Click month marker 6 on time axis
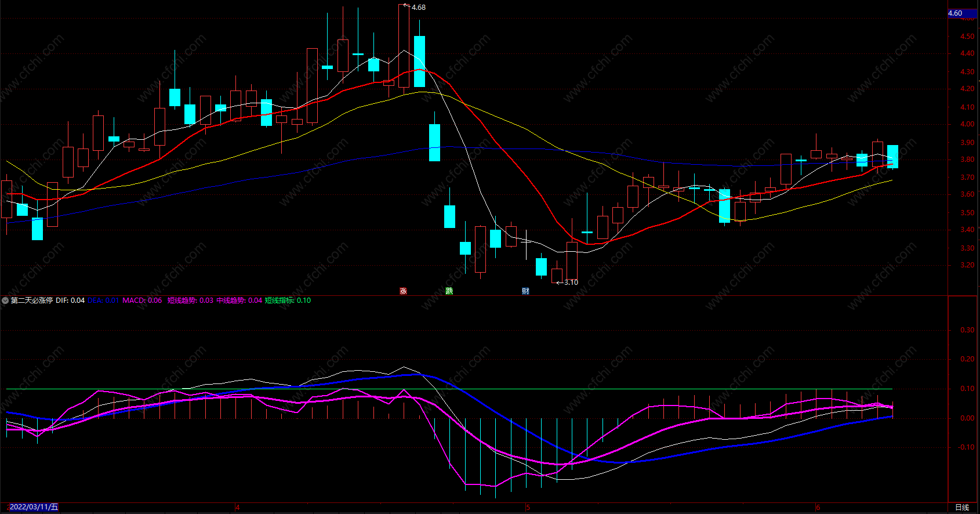 [818, 508]
